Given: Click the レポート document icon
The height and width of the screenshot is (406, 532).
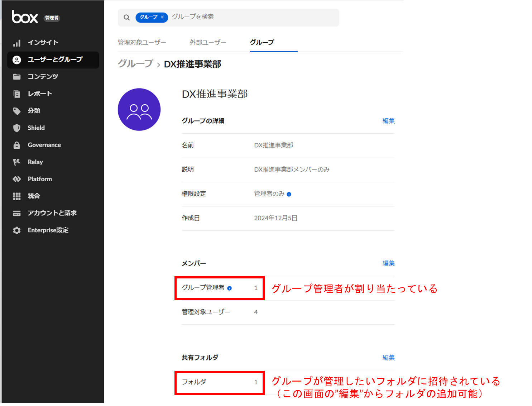Looking at the screenshot, I should point(16,94).
